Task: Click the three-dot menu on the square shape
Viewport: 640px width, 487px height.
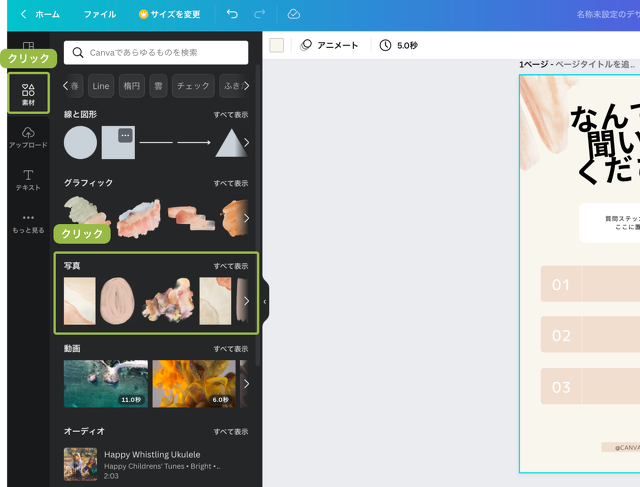Action: tap(124, 135)
